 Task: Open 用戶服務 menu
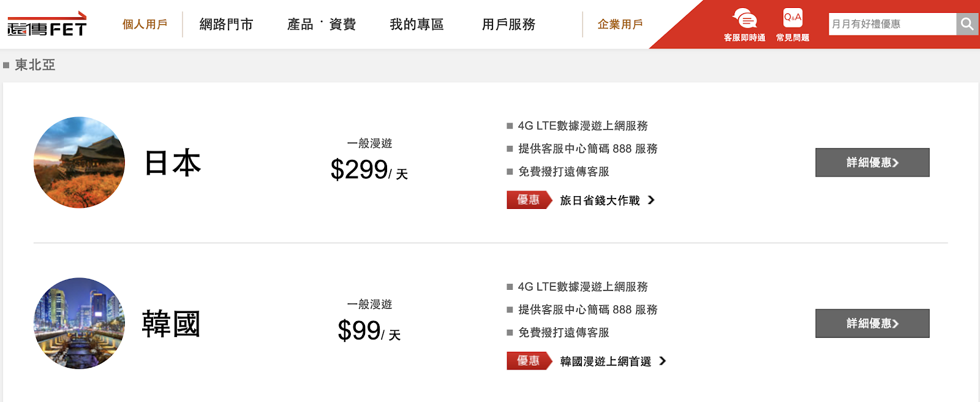pos(508,25)
